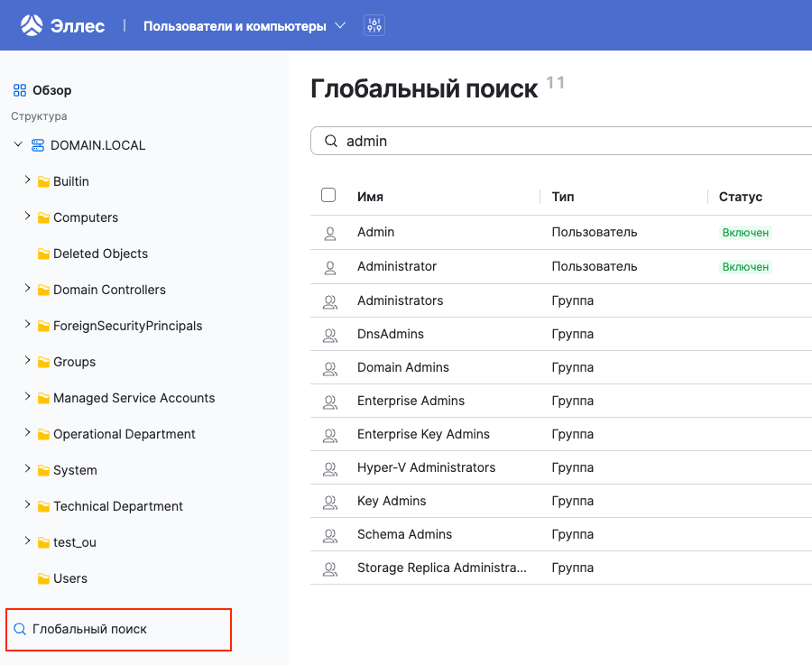Open the Schema Admins group
Viewport: 812px width, 665px height.
(x=404, y=534)
